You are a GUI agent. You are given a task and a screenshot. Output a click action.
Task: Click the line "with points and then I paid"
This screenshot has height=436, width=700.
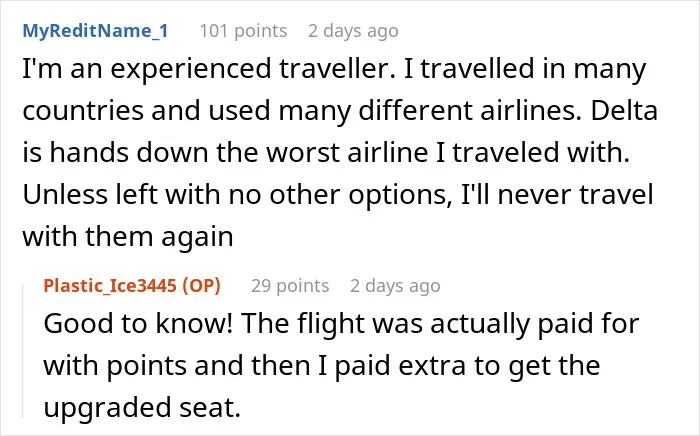(321, 366)
